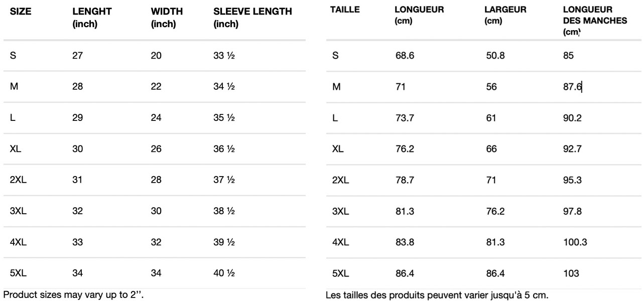Select the 2XL size in the inch table

coord(18,180)
